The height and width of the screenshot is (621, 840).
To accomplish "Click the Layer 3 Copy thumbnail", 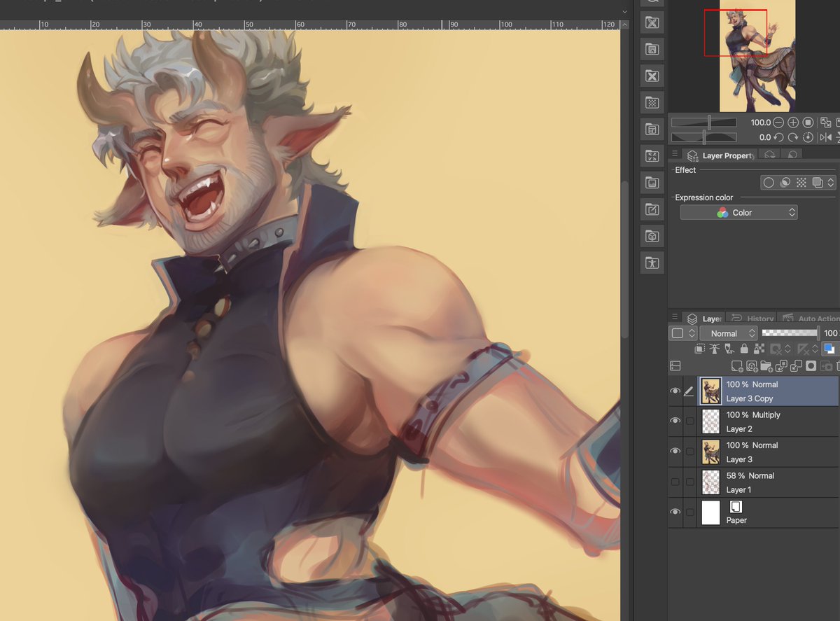I will [711, 391].
